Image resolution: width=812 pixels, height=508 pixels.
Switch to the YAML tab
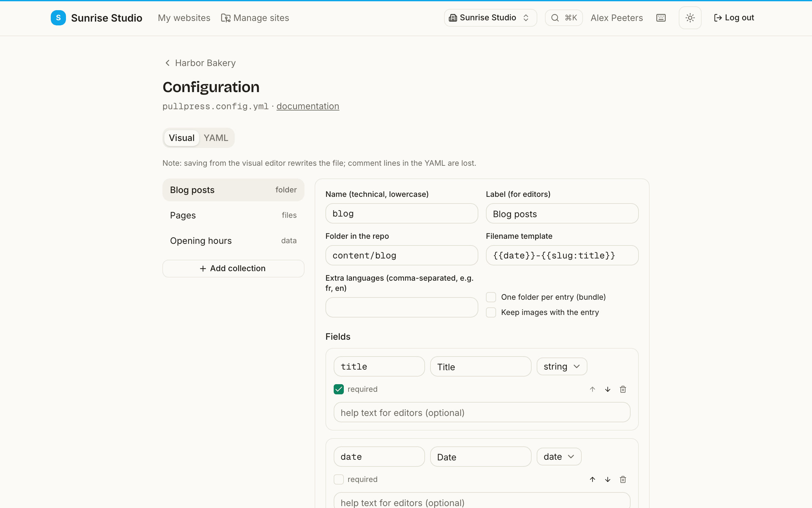216,138
